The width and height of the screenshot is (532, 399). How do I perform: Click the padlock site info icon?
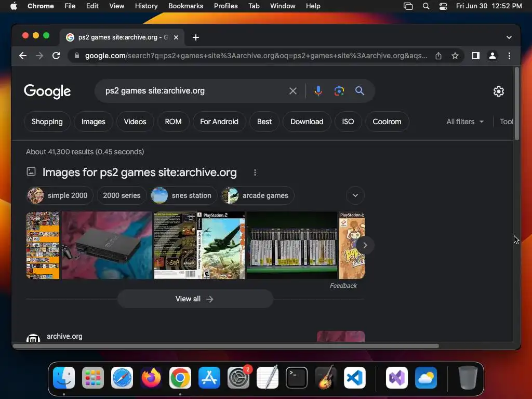click(77, 56)
